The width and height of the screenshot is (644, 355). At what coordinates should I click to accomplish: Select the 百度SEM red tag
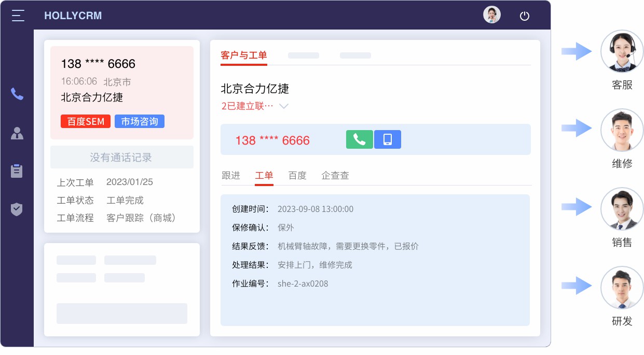[x=86, y=121]
